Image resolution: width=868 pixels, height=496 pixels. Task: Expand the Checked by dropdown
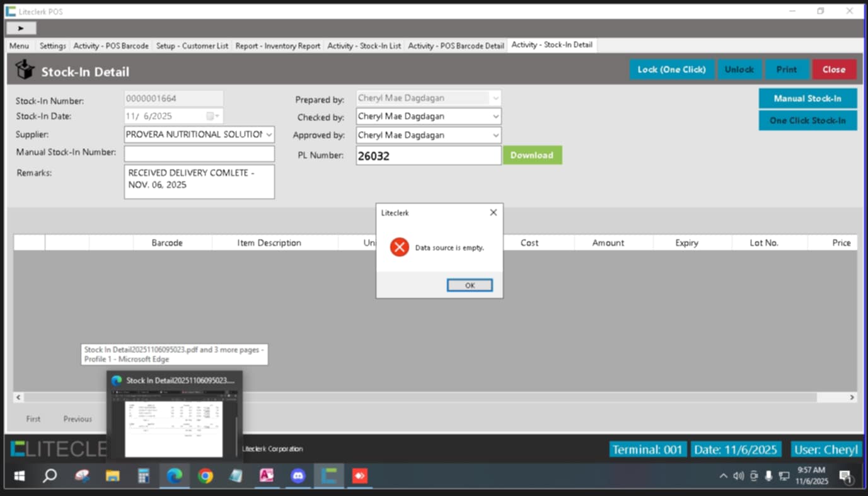495,117
